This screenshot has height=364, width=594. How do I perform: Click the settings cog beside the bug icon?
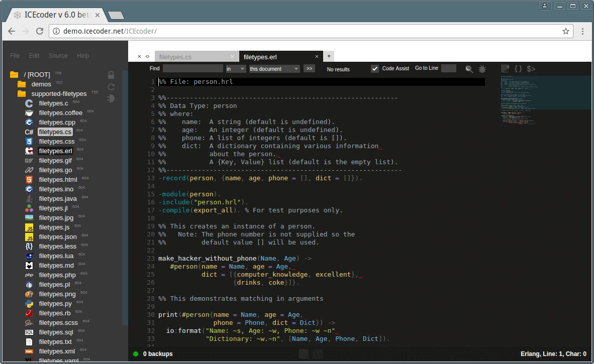tap(483, 69)
